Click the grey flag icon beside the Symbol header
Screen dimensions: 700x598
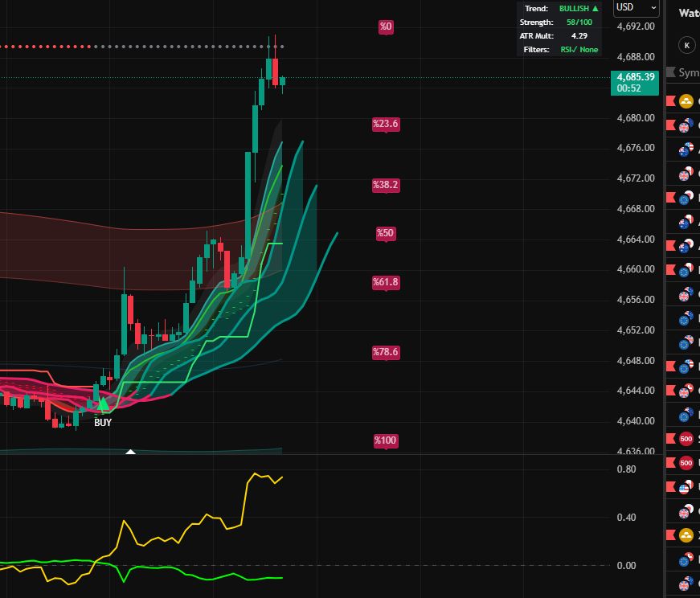tap(670, 72)
